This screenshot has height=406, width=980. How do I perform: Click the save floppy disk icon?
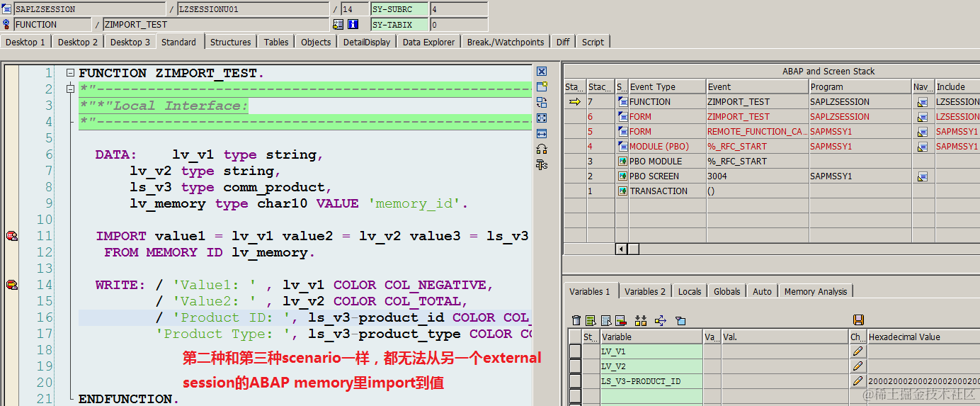(858, 320)
